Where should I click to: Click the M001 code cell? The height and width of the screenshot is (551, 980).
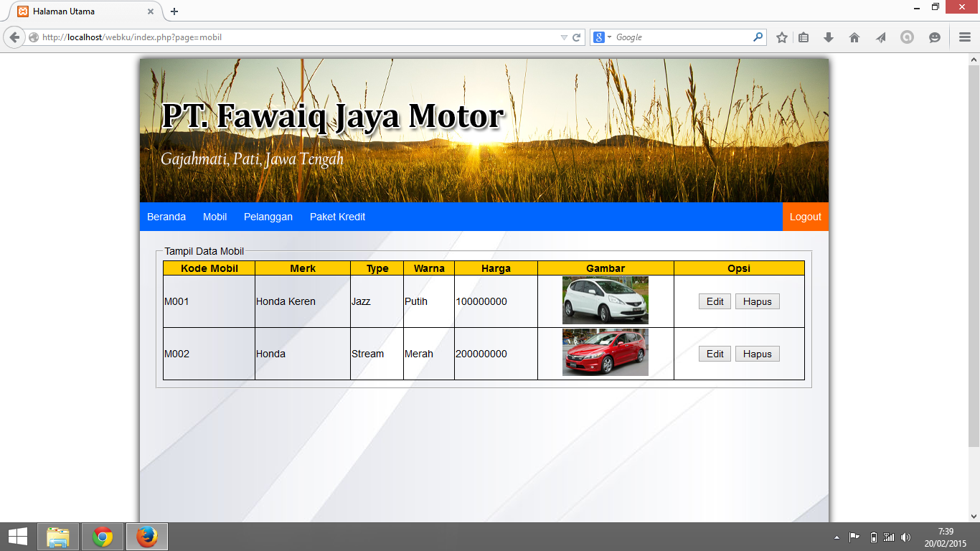click(209, 301)
